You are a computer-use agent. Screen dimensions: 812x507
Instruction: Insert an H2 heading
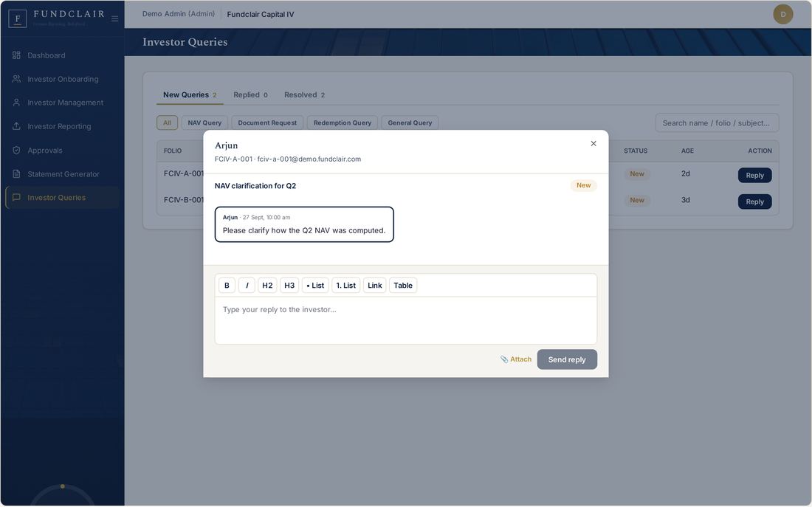(x=267, y=286)
